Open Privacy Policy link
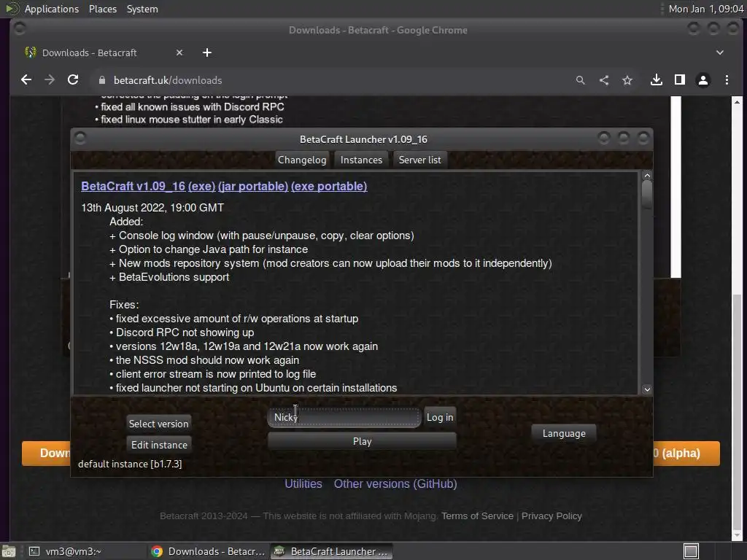 (x=551, y=516)
